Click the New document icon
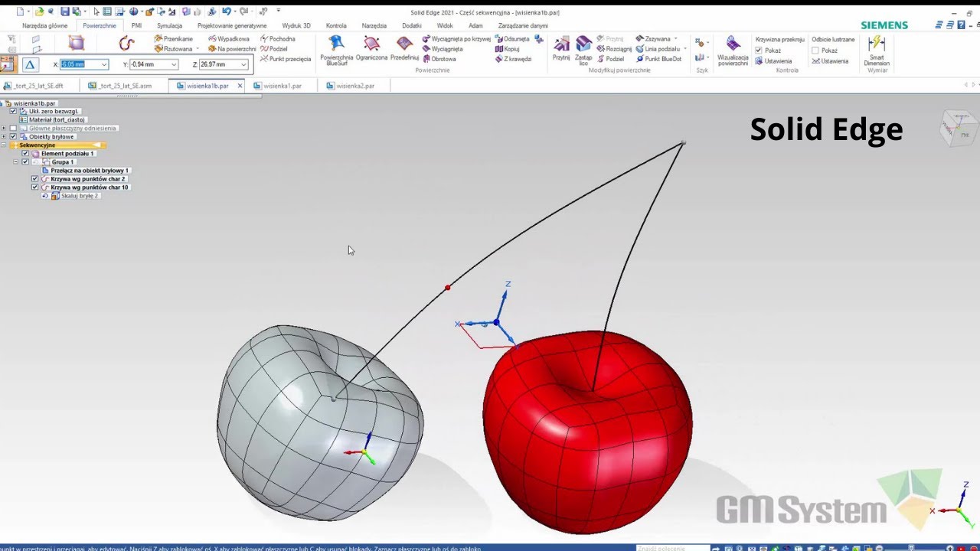Viewport: 980px width, 551px height. (19, 11)
